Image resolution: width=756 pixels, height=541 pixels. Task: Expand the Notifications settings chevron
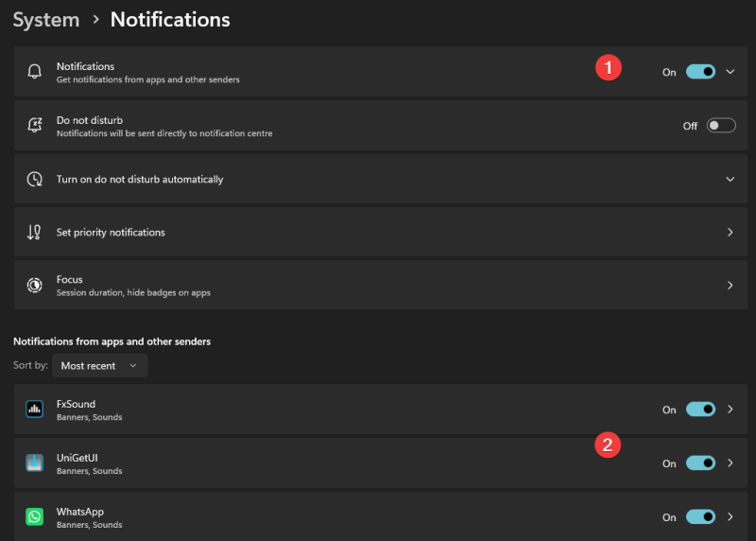(730, 72)
